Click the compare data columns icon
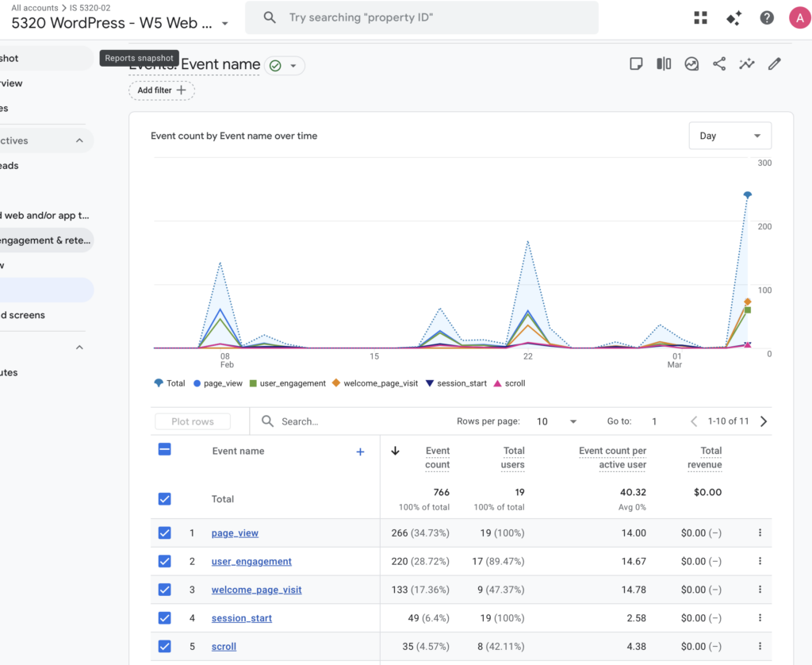The image size is (812, 665). [664, 64]
